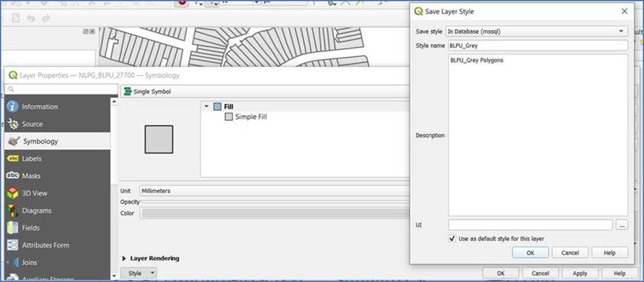Viewport: 644px width, 282px height.
Task: Toggle Use as default style checkbox
Action: click(452, 239)
